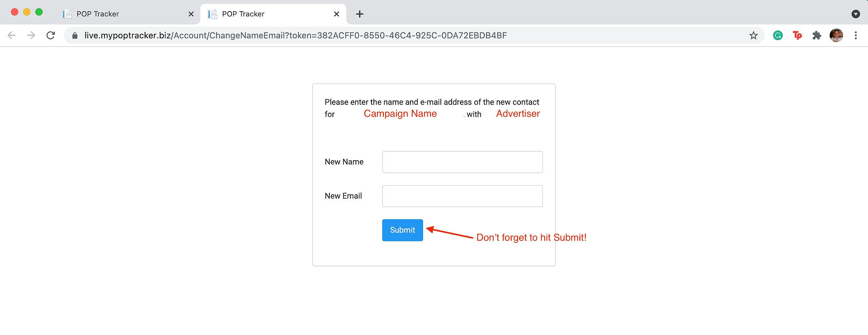Focus the New Email text field
The height and width of the screenshot is (335, 868).
(x=462, y=196)
